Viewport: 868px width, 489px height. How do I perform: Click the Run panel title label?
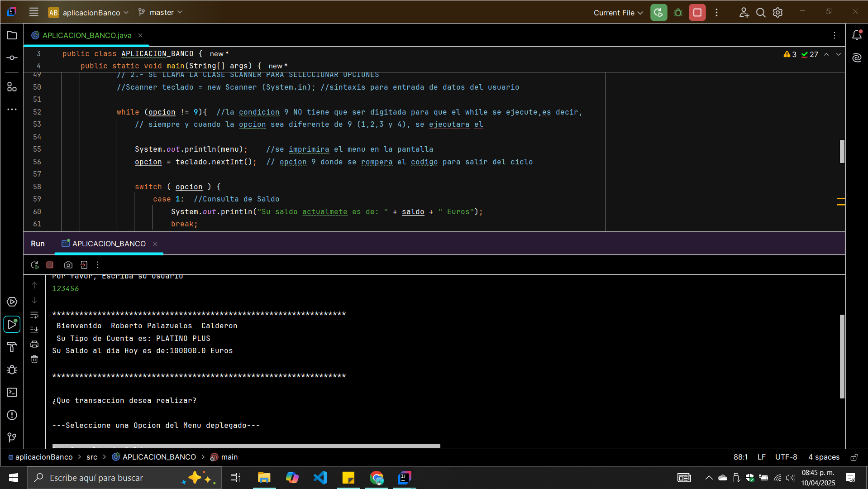click(38, 244)
